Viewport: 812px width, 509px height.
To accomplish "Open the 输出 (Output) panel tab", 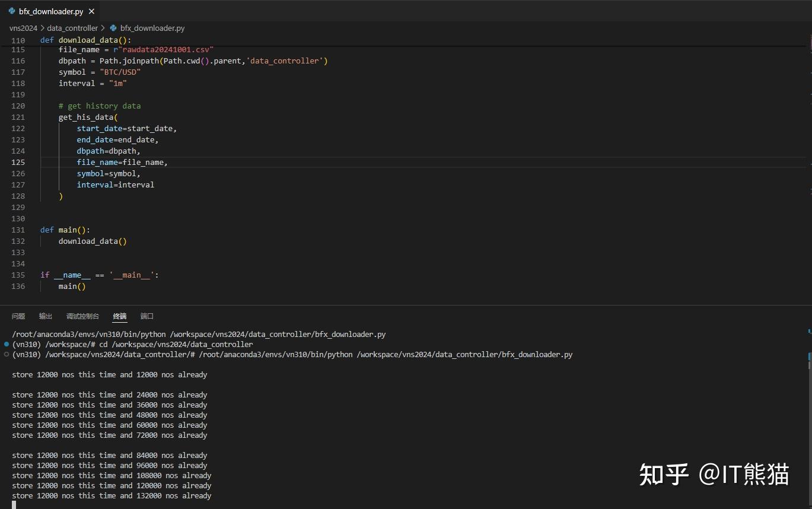I will coord(45,316).
